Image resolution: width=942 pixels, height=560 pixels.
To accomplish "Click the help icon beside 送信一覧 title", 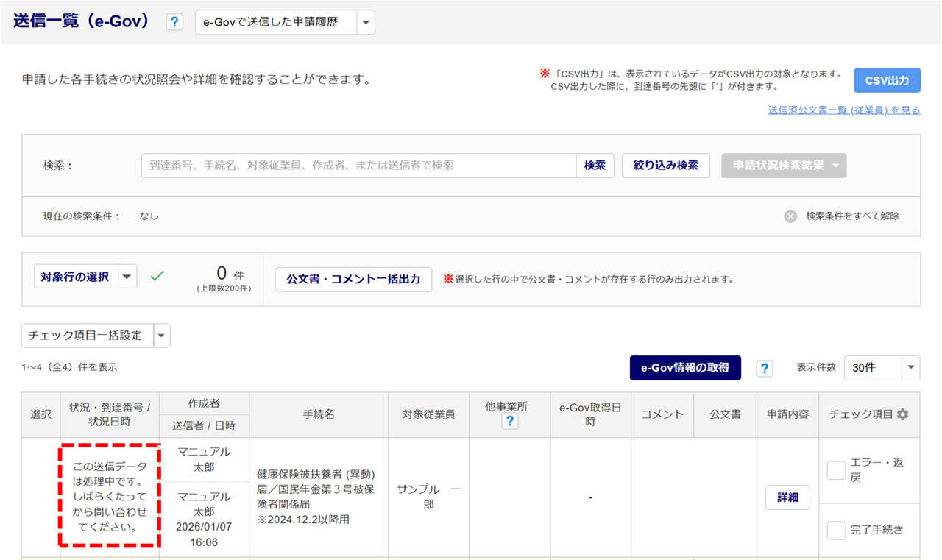I will [x=174, y=22].
